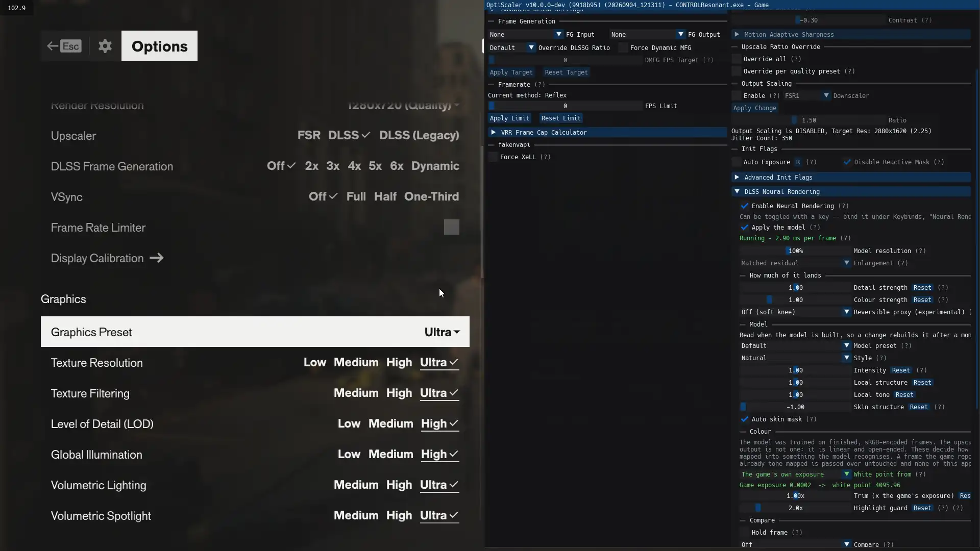Image resolution: width=980 pixels, height=551 pixels.
Task: Set VSync to Half
Action: pyautogui.click(x=385, y=196)
